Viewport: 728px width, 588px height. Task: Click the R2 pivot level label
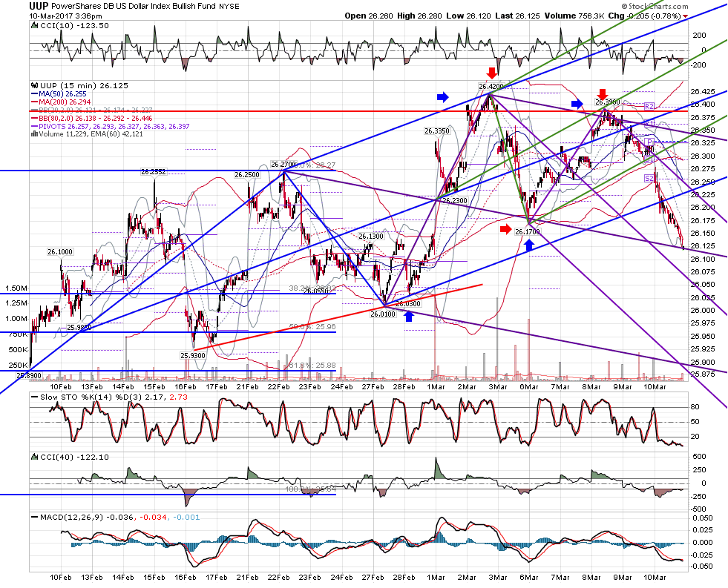coord(649,106)
